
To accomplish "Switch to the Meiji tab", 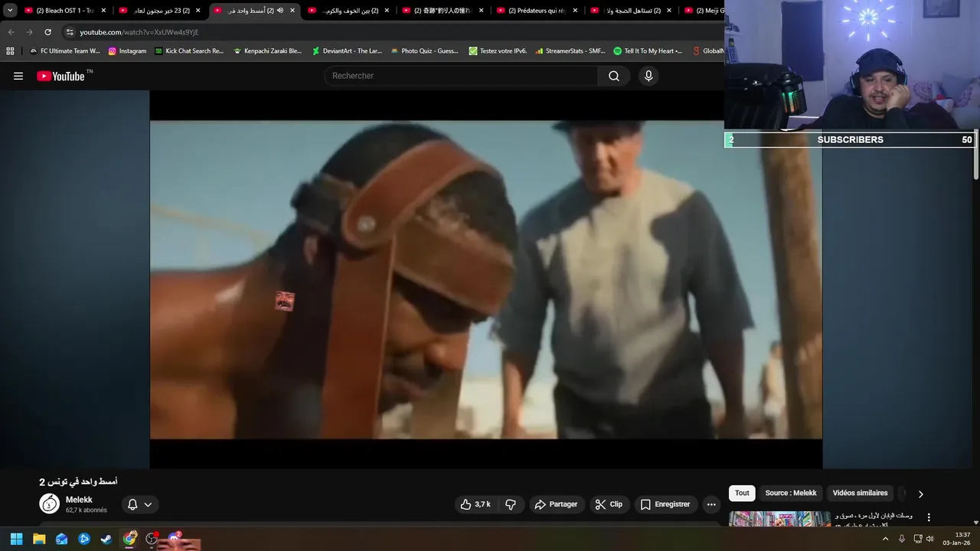I will tap(703, 11).
